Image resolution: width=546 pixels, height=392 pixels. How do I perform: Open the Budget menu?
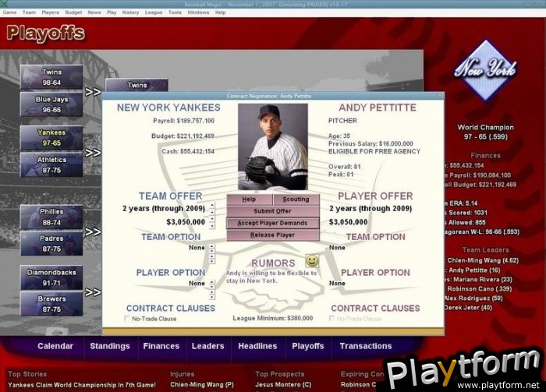(73, 12)
